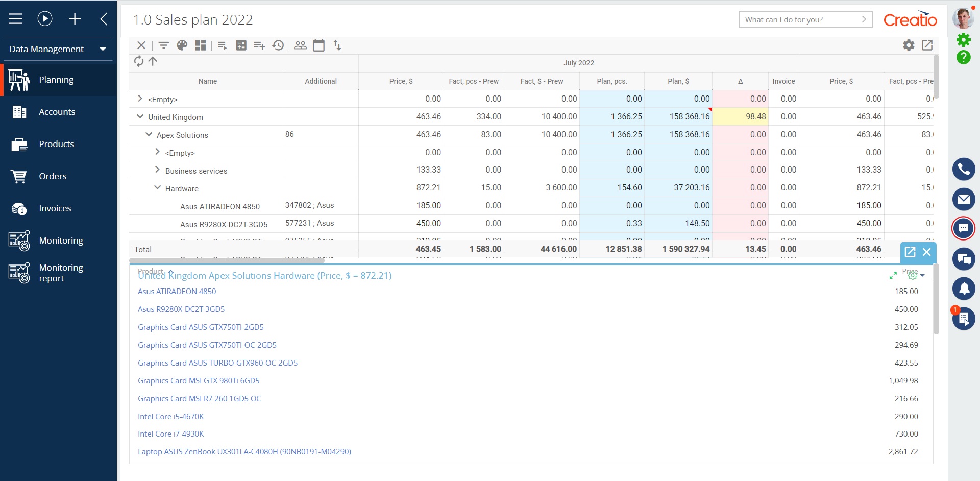The width and height of the screenshot is (980, 481).
Task: Collapse the Apex Solutions group
Action: [149, 134]
